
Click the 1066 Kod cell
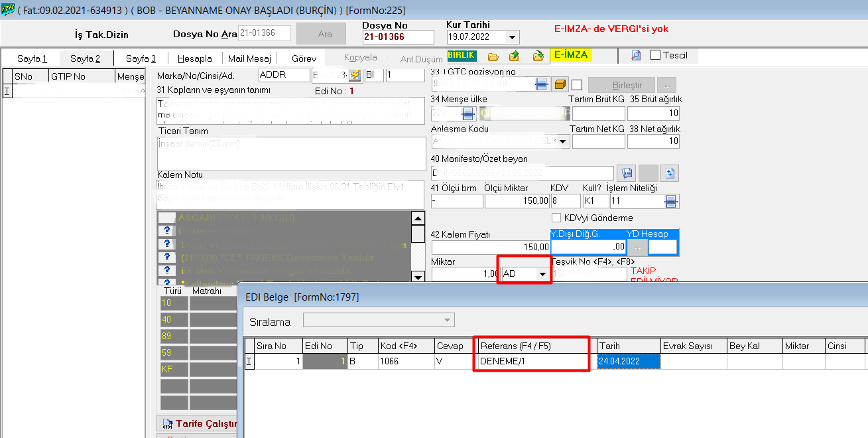click(x=406, y=362)
